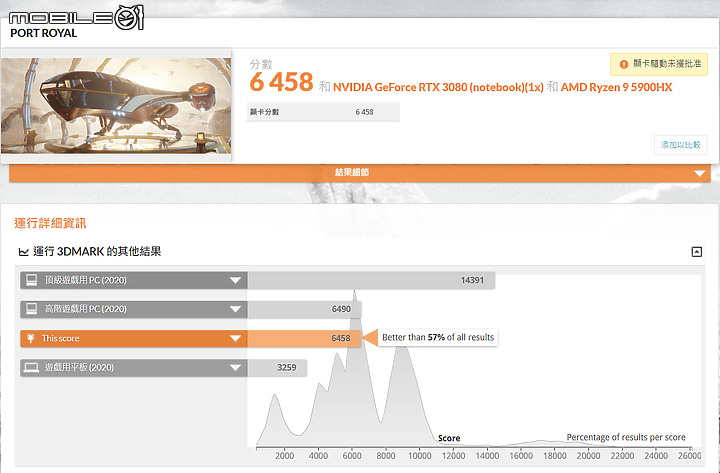The height and width of the screenshot is (473, 720).
Task: Click the 運行 3DMARK 的其他結果 heading text
Action: (x=97, y=252)
